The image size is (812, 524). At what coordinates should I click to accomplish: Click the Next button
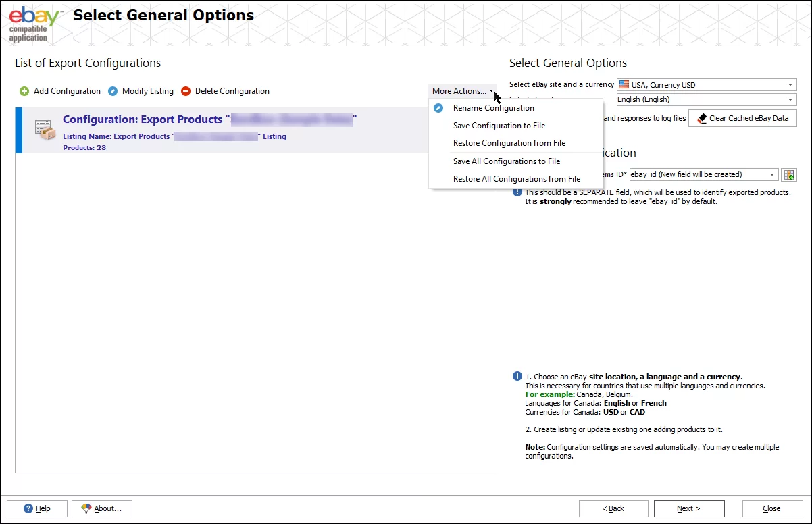[688, 508]
